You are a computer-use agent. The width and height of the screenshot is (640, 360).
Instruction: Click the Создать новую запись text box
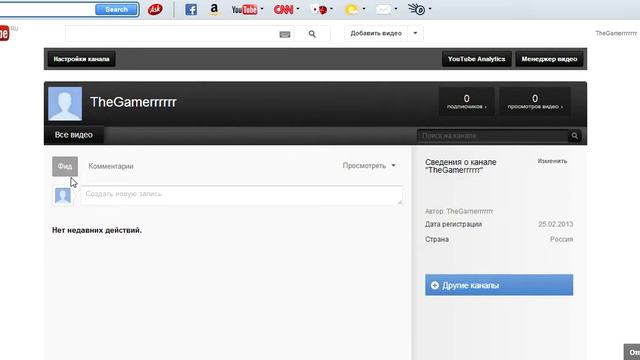tap(242, 195)
